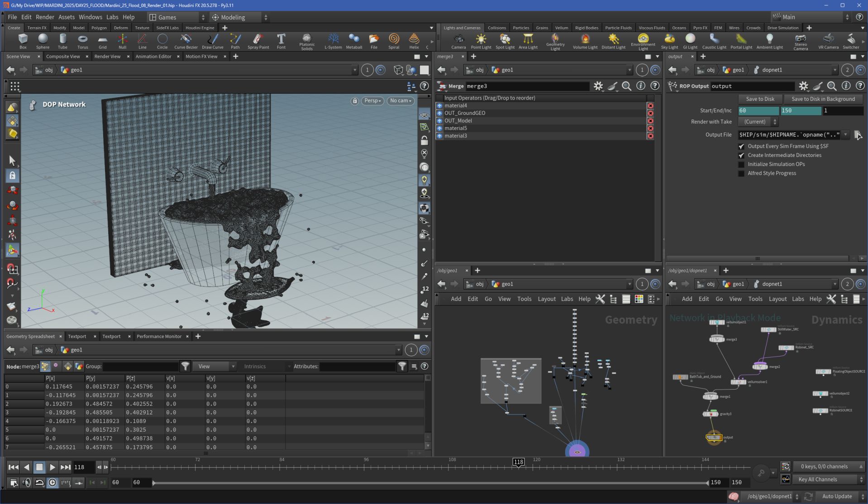868x504 pixels.
Task: Open the Persp viewport dropdown
Action: [x=372, y=101]
